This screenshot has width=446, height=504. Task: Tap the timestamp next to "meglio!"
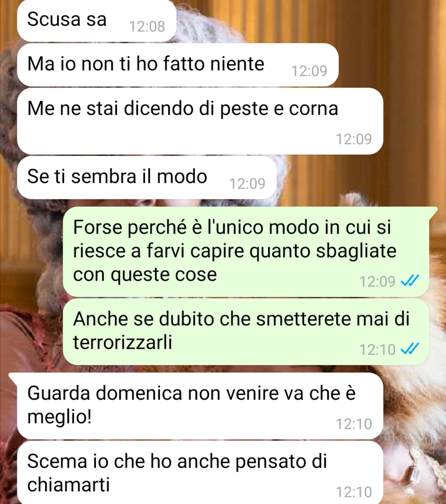pyautogui.click(x=354, y=424)
